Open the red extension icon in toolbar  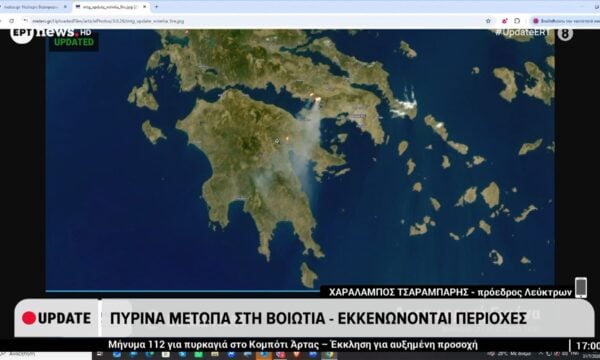tap(505, 21)
